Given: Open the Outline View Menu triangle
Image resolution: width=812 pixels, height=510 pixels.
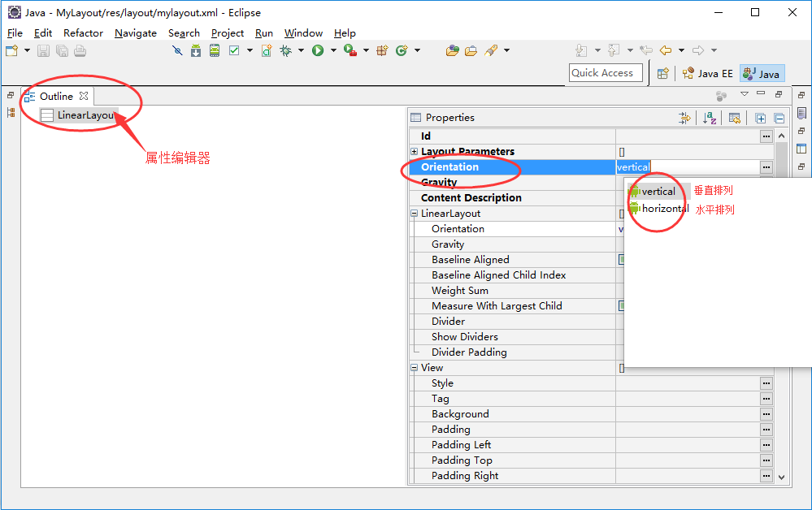Looking at the screenshot, I should [x=745, y=94].
